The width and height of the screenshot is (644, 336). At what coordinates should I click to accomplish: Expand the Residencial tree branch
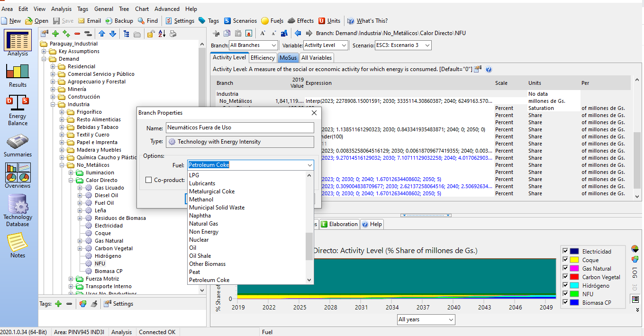point(53,66)
